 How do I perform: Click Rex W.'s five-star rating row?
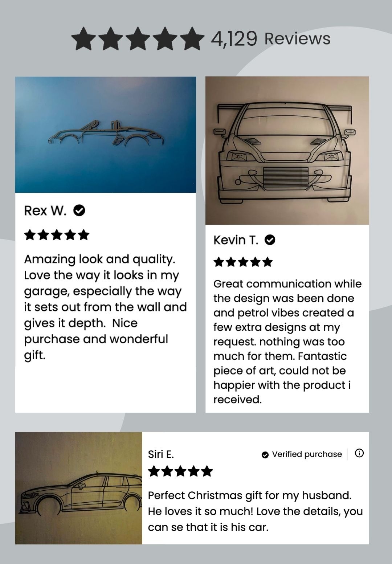[57, 235]
